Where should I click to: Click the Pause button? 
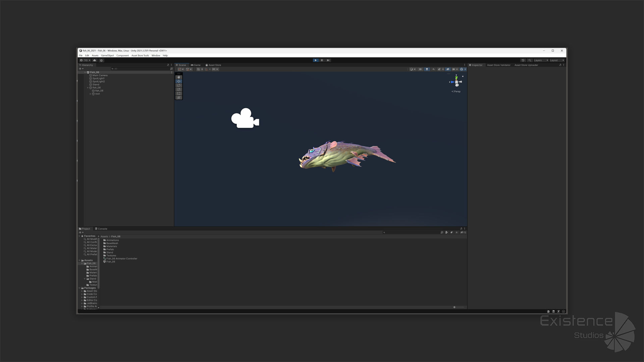tap(322, 60)
